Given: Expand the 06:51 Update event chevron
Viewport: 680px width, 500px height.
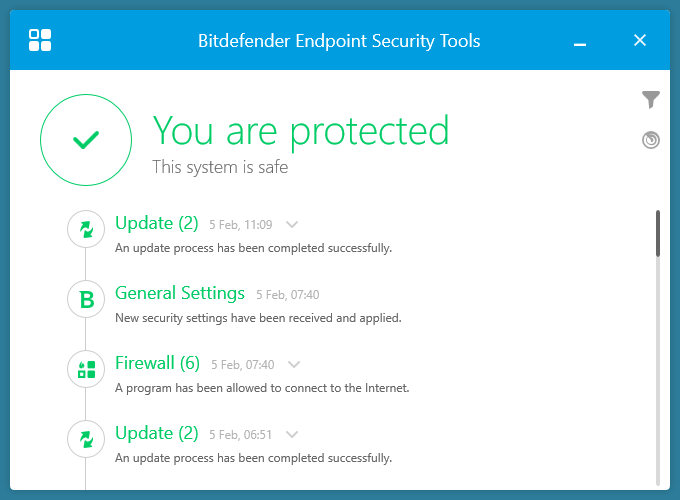Looking at the screenshot, I should pos(292,434).
